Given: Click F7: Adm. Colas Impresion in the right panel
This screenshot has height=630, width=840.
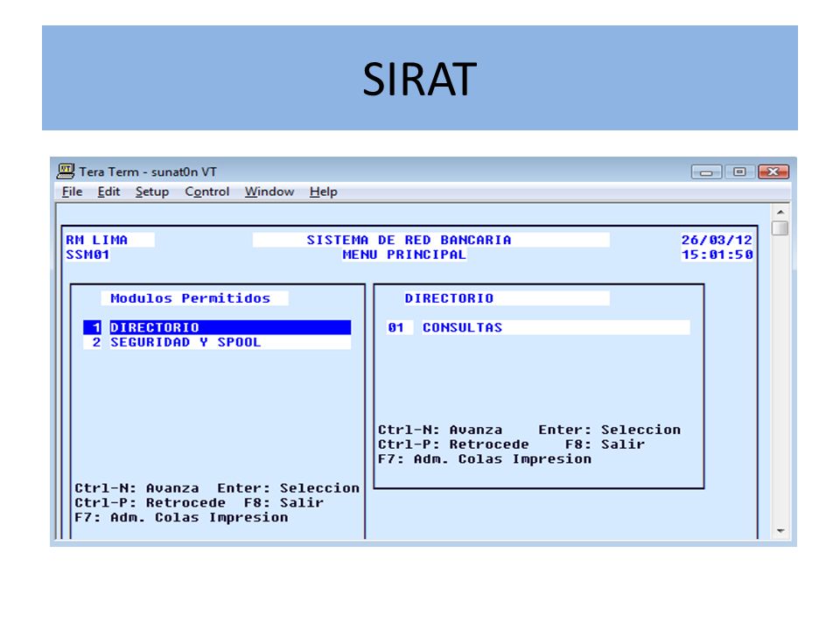Looking at the screenshot, I should tap(485, 459).
